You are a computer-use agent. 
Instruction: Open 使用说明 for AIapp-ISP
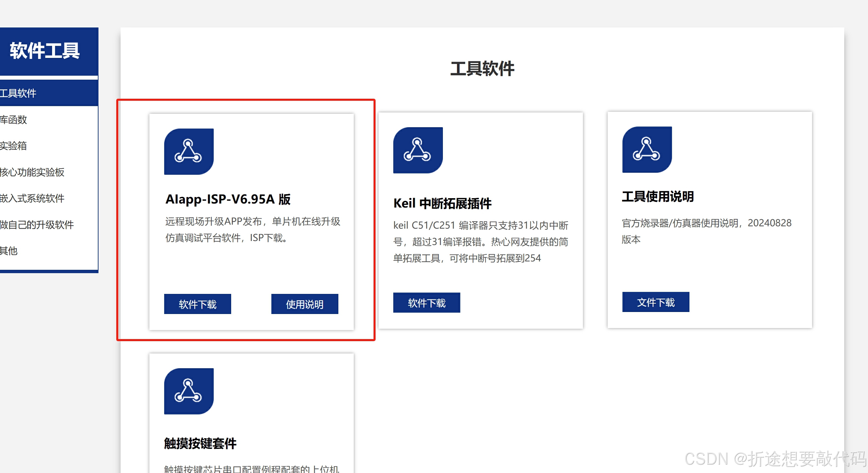[x=305, y=304]
